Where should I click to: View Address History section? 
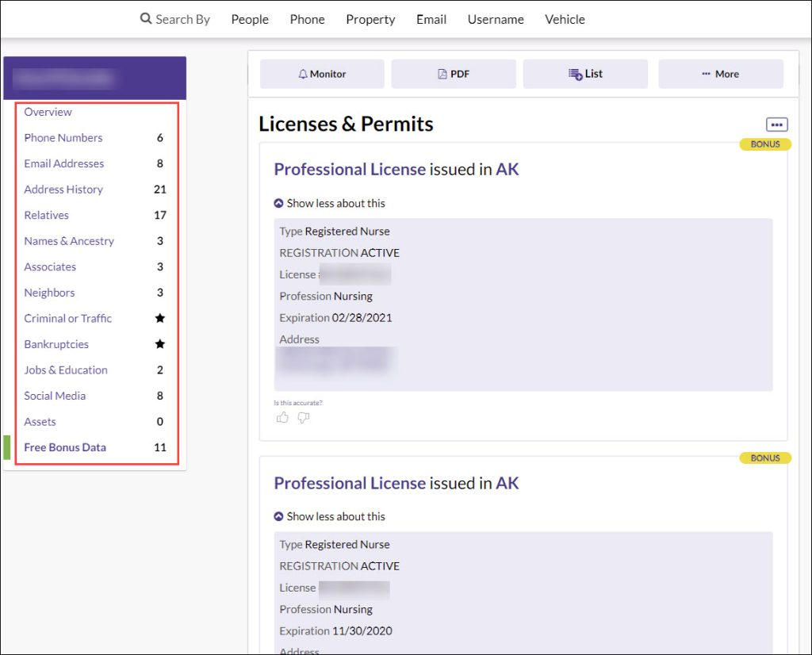point(63,190)
